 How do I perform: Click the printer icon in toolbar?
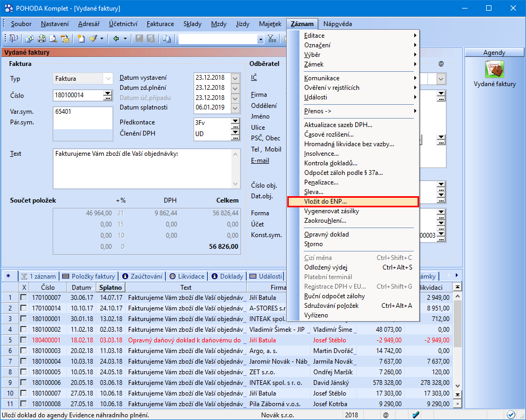[x=41, y=39]
